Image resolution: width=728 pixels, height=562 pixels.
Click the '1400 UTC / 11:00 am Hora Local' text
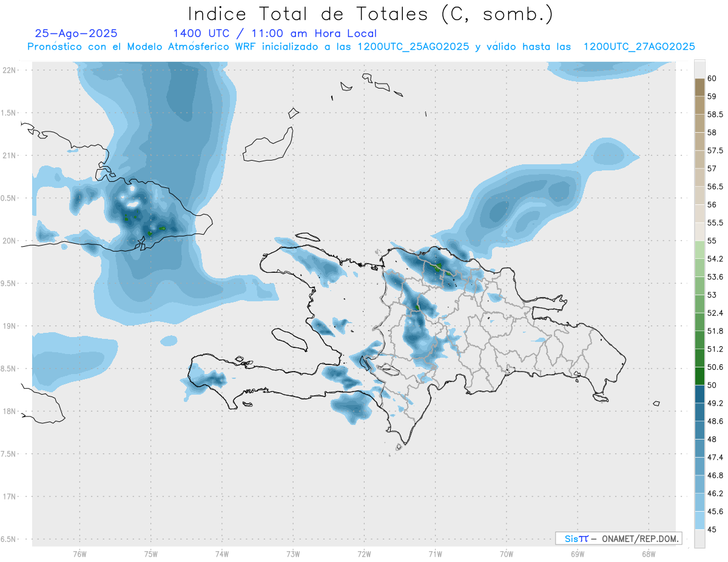click(x=274, y=33)
